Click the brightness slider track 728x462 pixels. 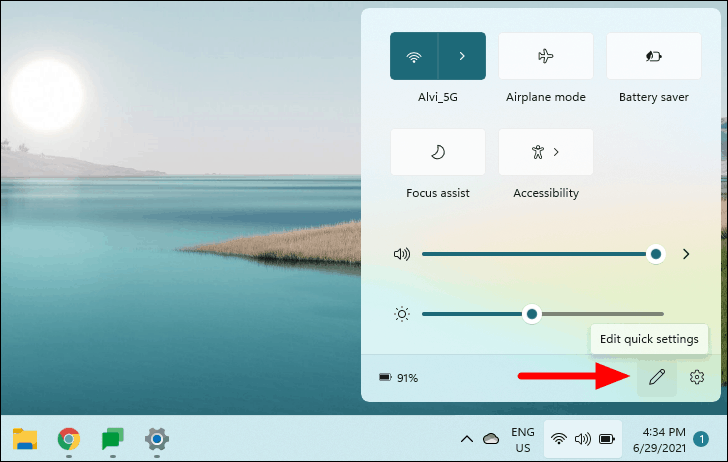(542, 314)
